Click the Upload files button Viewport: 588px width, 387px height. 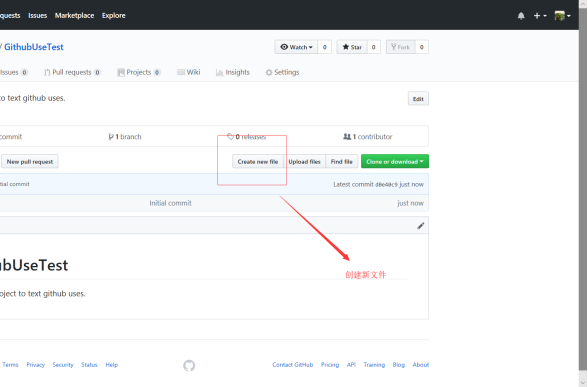(304, 161)
